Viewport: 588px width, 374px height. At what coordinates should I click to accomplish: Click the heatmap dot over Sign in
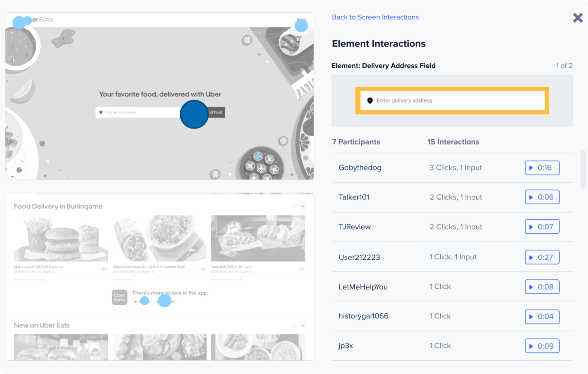[x=301, y=25]
